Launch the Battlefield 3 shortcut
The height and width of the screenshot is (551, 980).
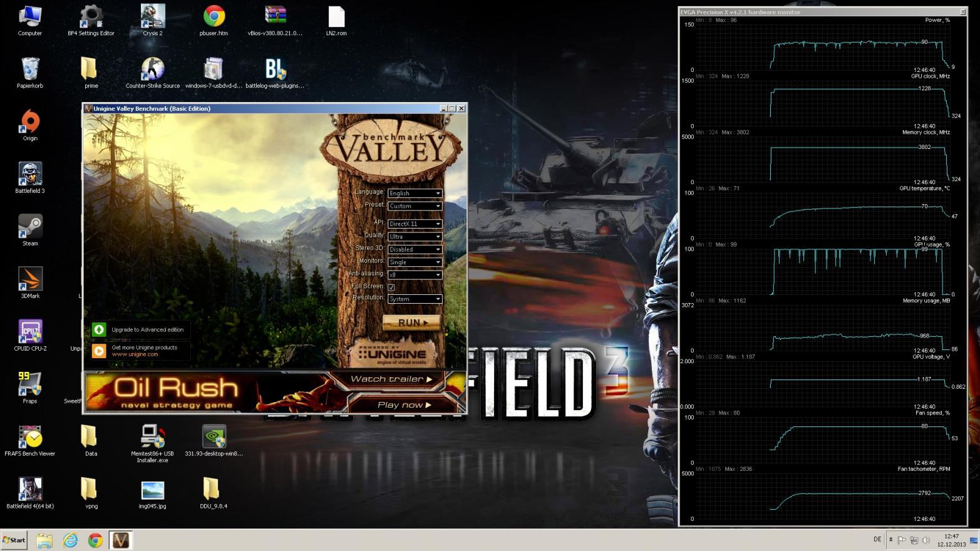pos(29,178)
